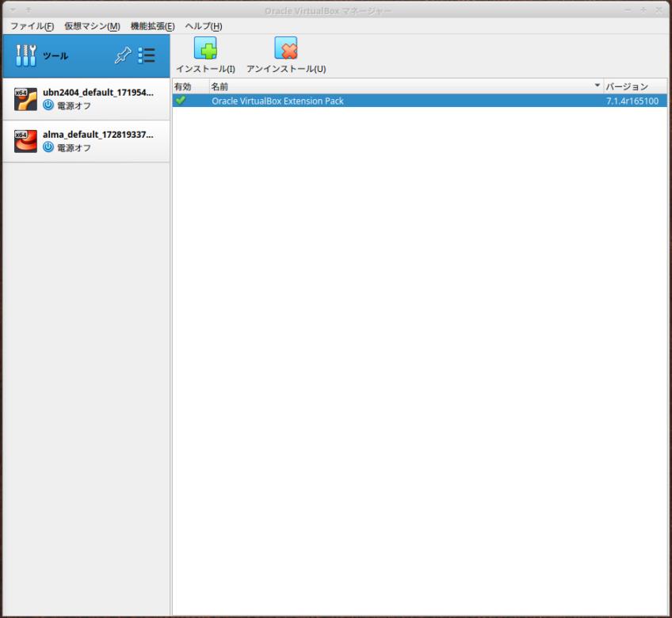Open the ファイル(F) menu
The width and height of the screenshot is (672, 618).
(32, 26)
